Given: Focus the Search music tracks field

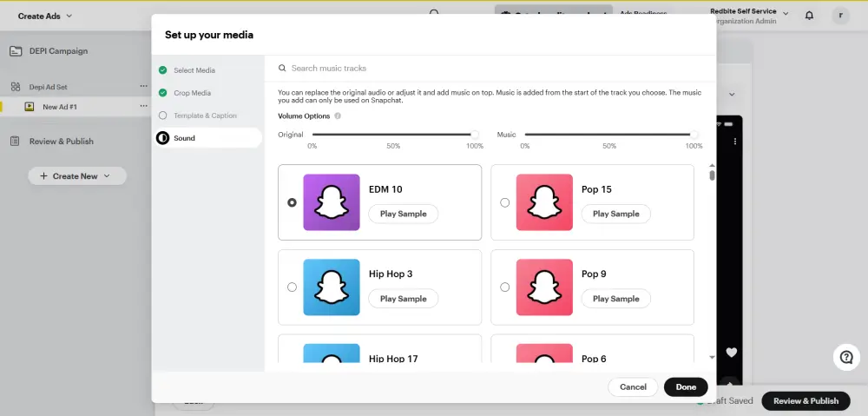Looking at the screenshot, I should pos(490,68).
